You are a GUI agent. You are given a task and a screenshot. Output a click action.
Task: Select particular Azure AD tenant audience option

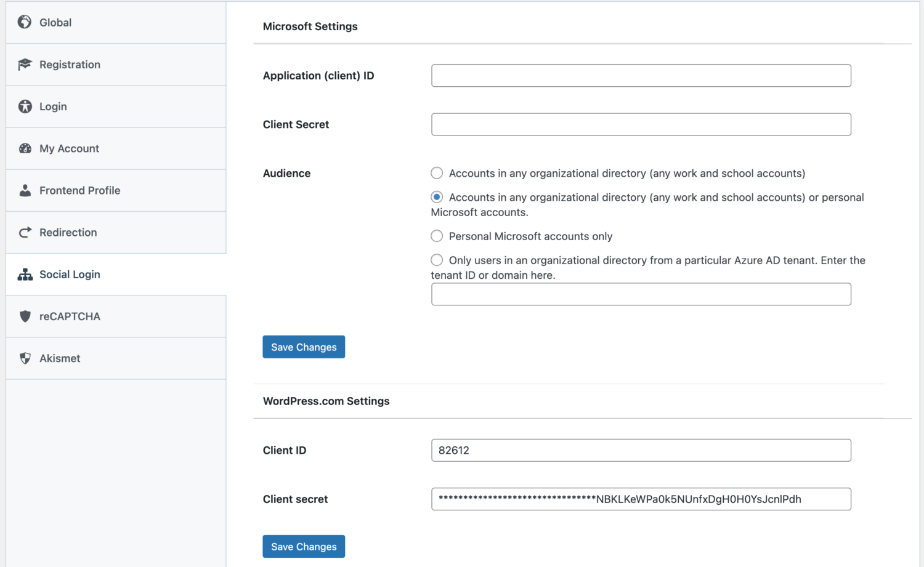[437, 260]
